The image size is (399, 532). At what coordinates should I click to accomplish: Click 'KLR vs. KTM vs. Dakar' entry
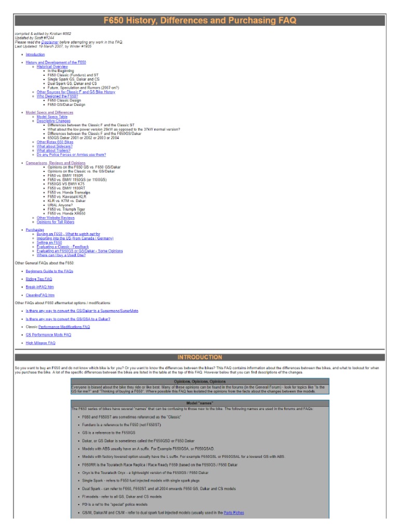coord(66,201)
